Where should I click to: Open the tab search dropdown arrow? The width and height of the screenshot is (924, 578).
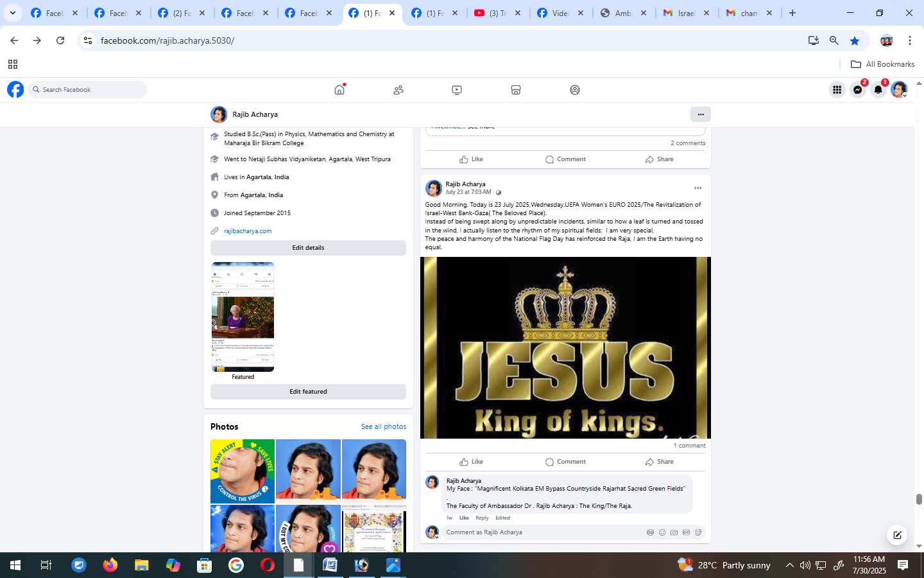tap(12, 13)
